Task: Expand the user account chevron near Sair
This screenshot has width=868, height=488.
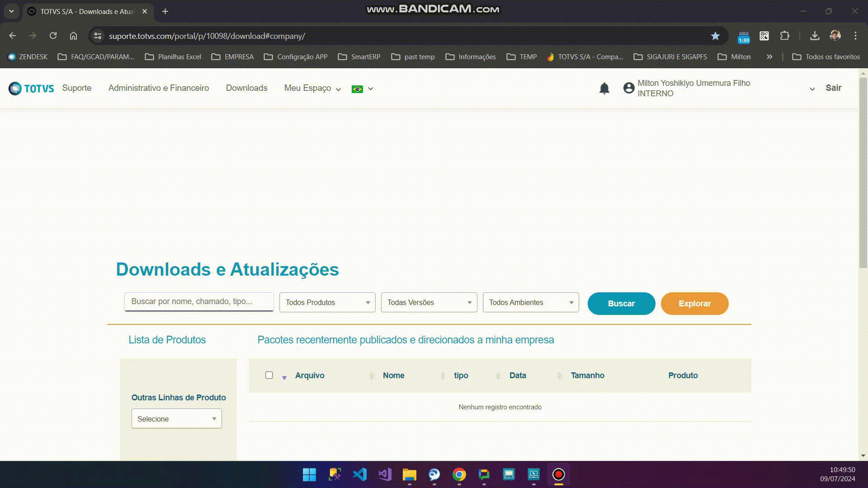Action: 812,89
